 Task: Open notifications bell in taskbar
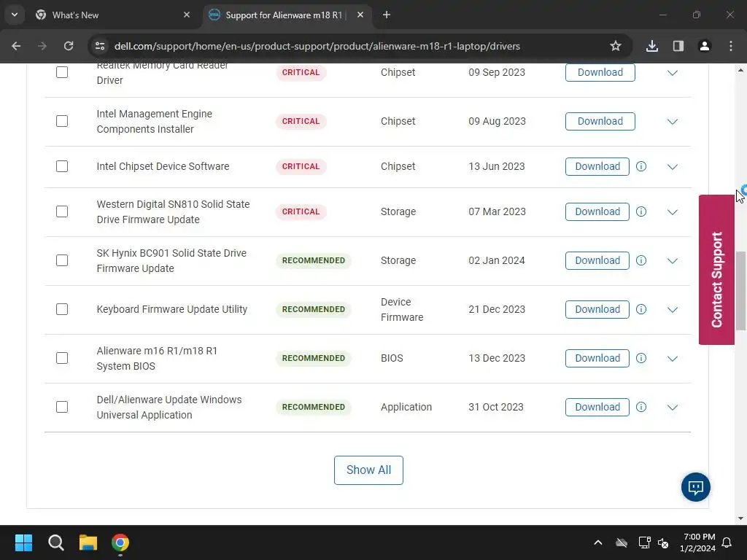coord(727,542)
